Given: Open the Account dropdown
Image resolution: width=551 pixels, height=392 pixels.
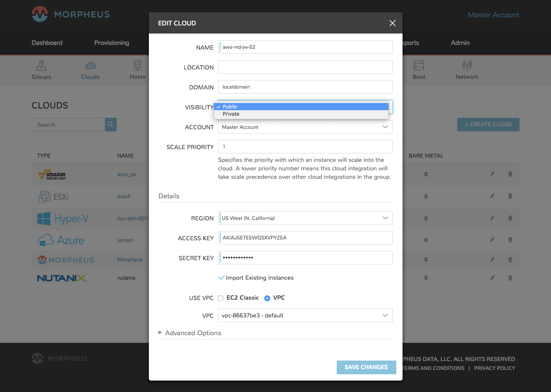Looking at the screenshot, I should pos(305,127).
